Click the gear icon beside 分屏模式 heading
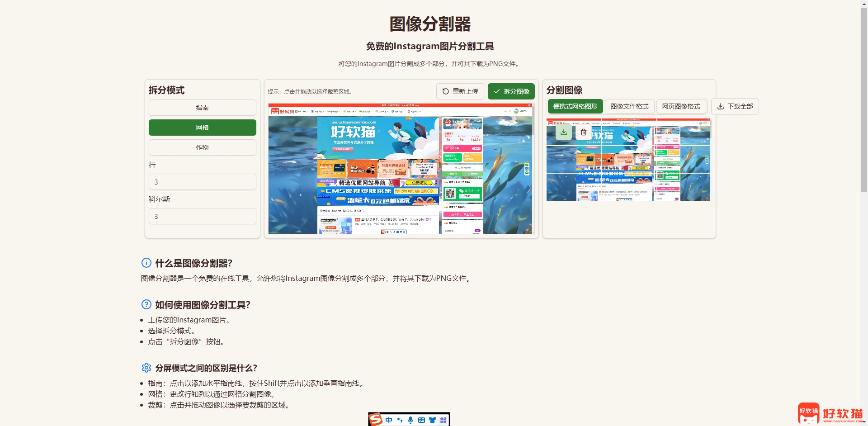Viewport: 868px width, 426px height. click(146, 368)
